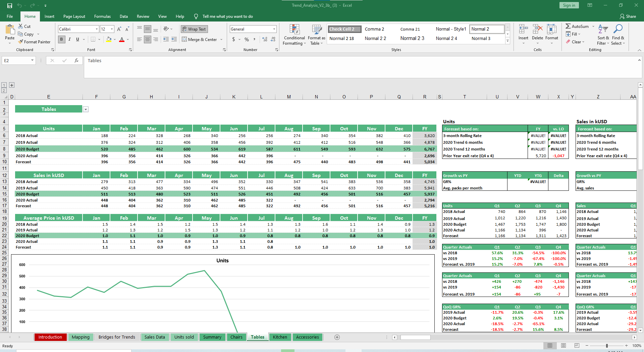Toggle Italic formatting
The image size is (644, 352).
69,39
